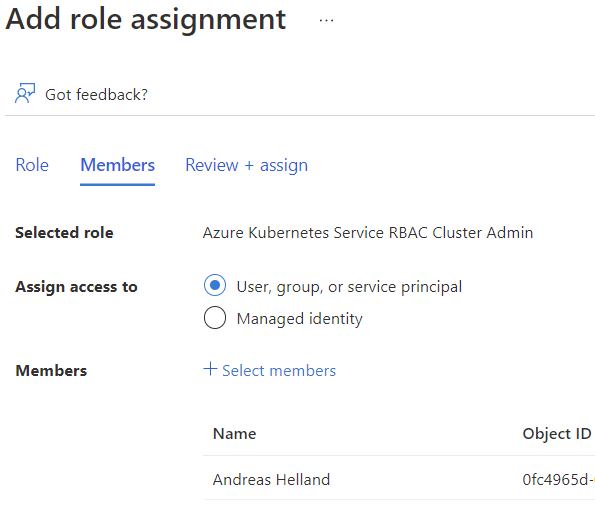Open the ellipsis more options menu
The image size is (595, 510).
(x=326, y=20)
